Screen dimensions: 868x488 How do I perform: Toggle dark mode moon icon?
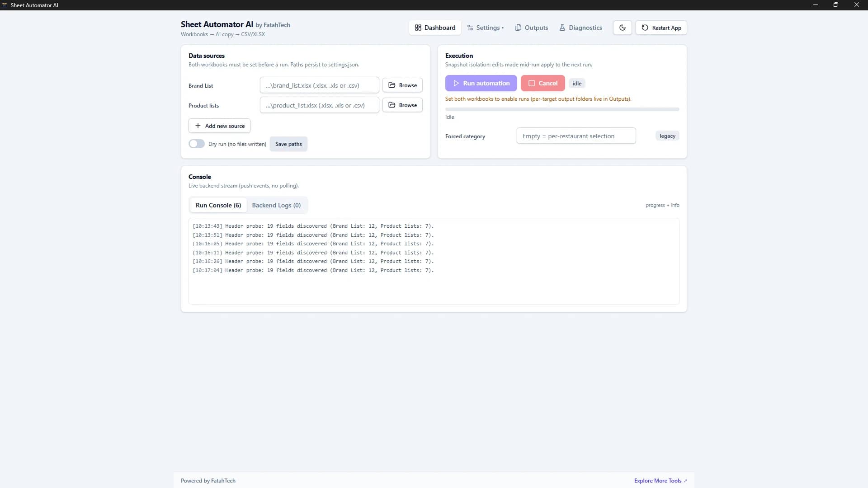[x=622, y=28]
